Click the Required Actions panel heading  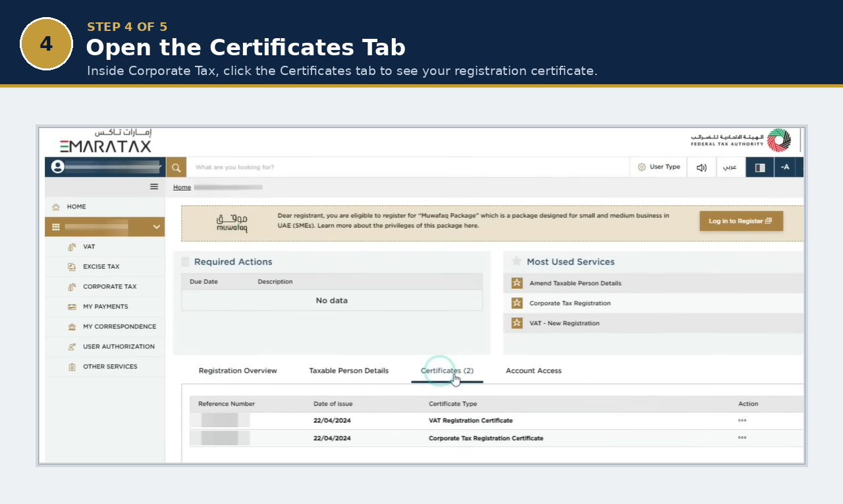click(x=233, y=262)
